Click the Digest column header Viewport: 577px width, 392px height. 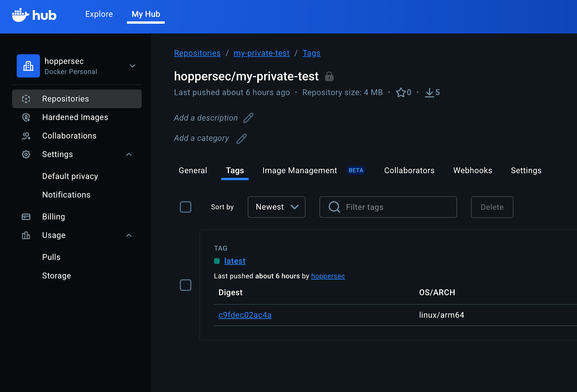(230, 292)
